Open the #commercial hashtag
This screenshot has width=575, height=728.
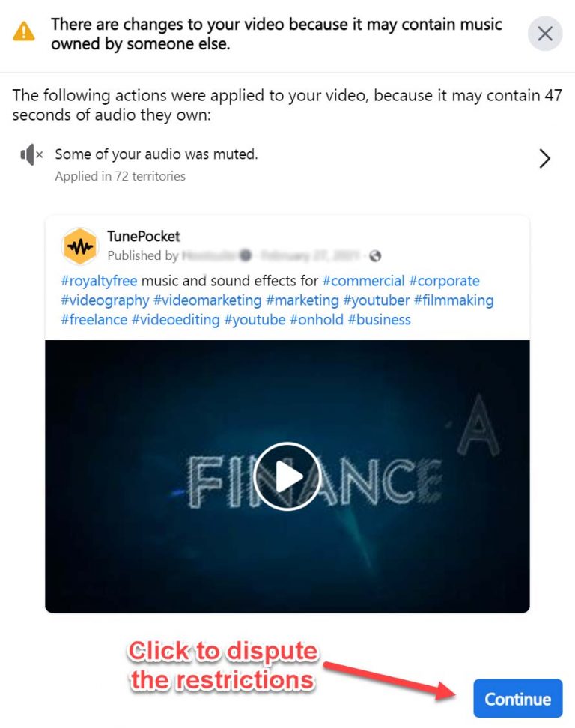pos(364,281)
